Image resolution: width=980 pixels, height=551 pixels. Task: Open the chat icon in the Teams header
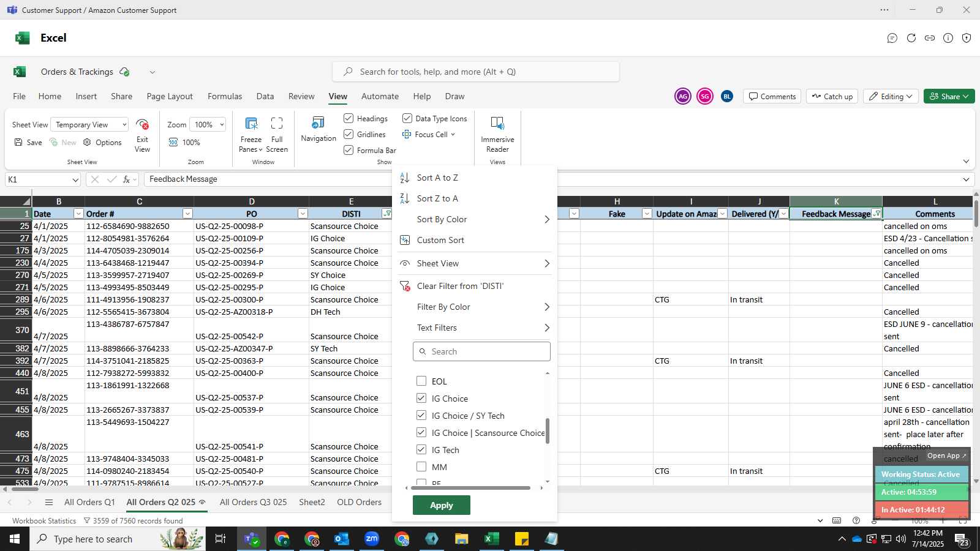click(892, 38)
